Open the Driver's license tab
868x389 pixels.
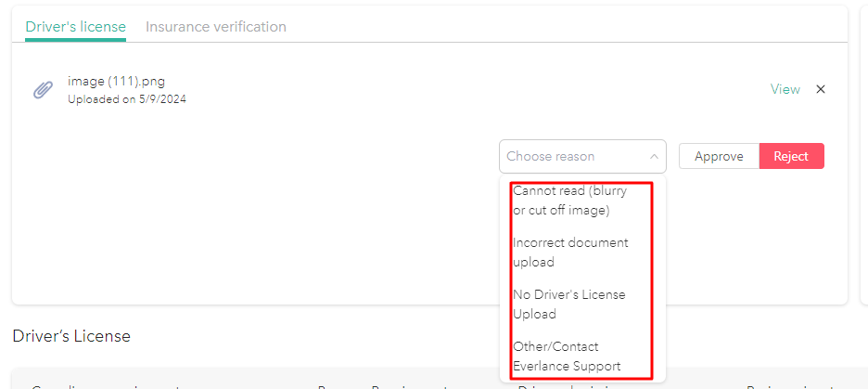(75, 27)
